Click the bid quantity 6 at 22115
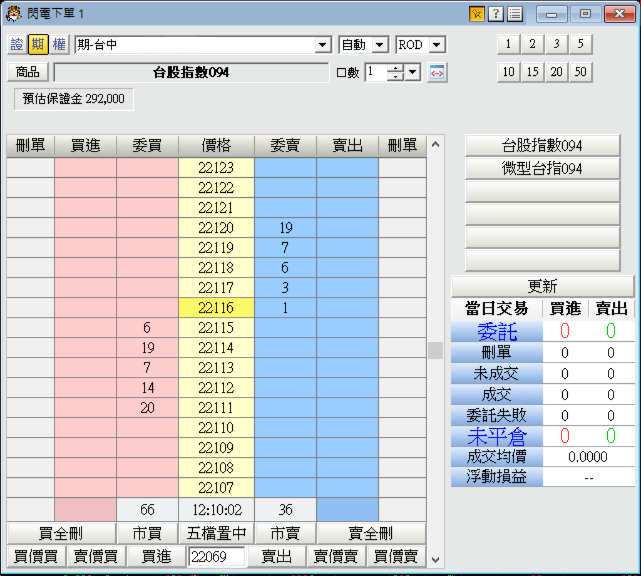This screenshot has height=576, width=641. (147, 328)
